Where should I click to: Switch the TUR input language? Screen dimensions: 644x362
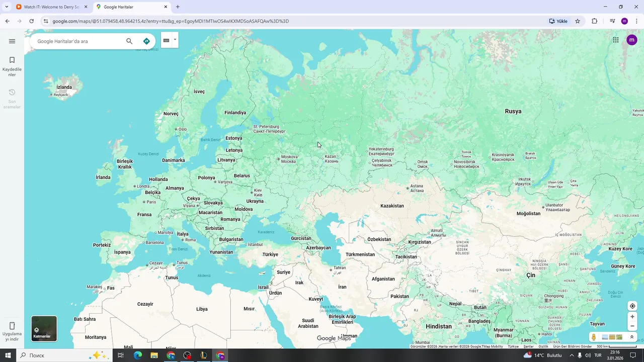point(598,355)
